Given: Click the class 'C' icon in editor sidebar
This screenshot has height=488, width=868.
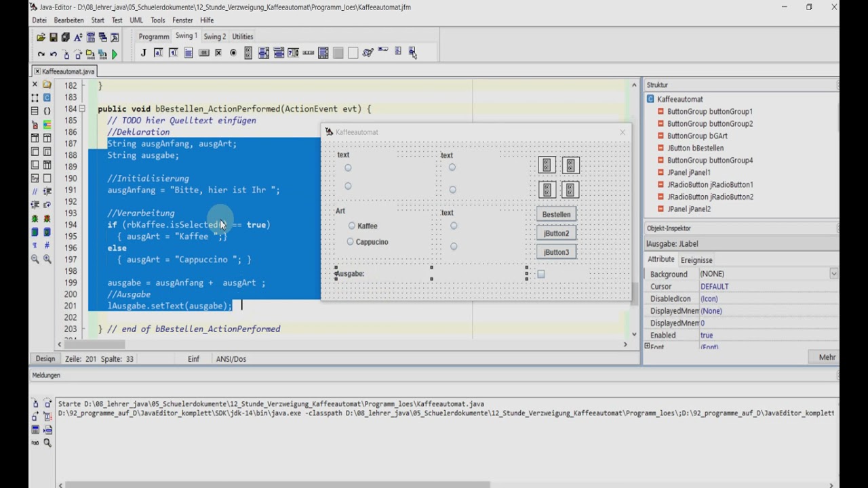Looking at the screenshot, I should pos(47,98).
